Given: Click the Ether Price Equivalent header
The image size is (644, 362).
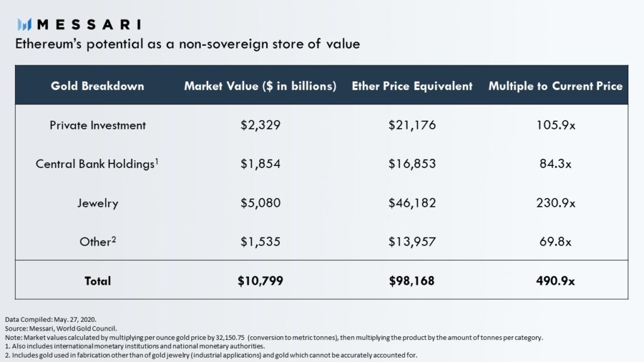Looking at the screenshot, I should [x=412, y=85].
